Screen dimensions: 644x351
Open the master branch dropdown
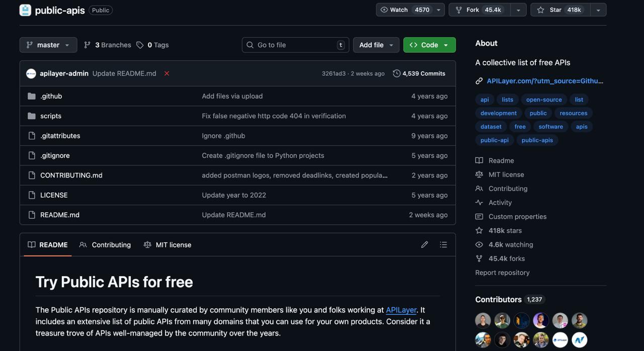click(48, 45)
